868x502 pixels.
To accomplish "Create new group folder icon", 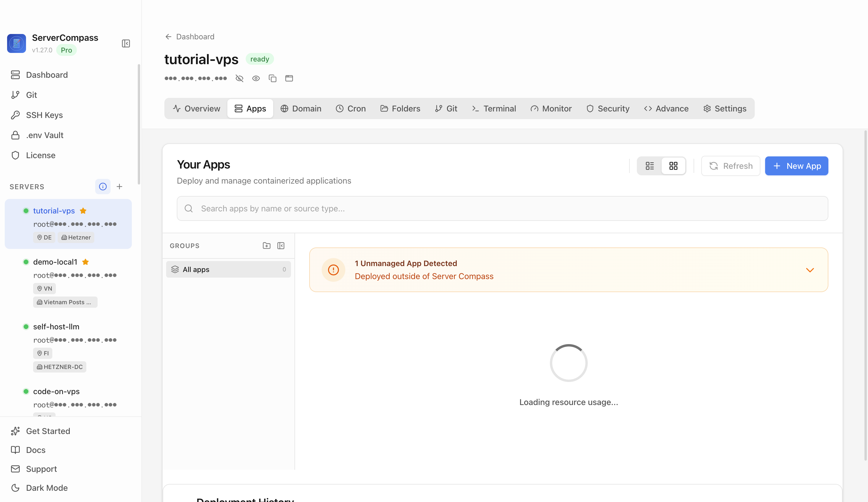I will (267, 246).
